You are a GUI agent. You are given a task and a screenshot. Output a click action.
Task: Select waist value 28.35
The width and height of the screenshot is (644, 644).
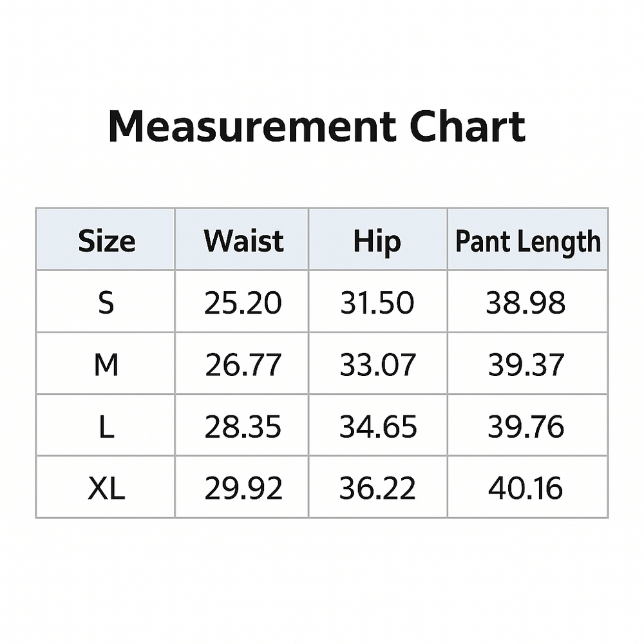pos(243,427)
